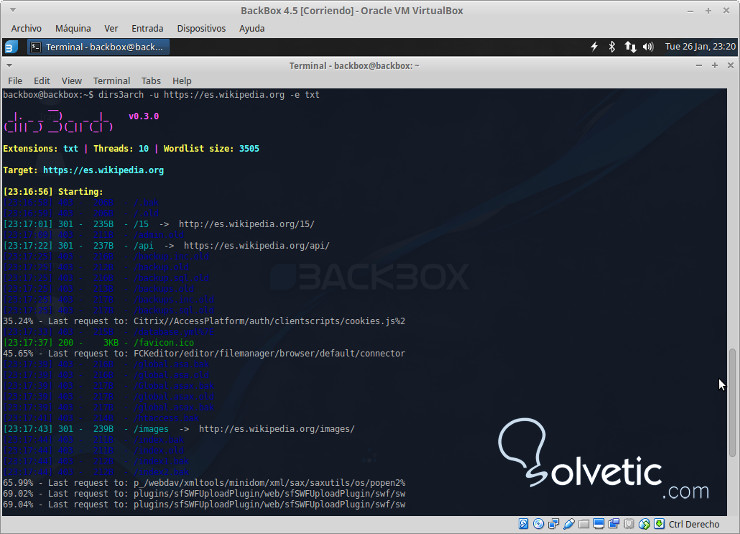Click the VirtualBox optical disc icon
This screenshot has width=740, height=534.
pyautogui.click(x=538, y=524)
